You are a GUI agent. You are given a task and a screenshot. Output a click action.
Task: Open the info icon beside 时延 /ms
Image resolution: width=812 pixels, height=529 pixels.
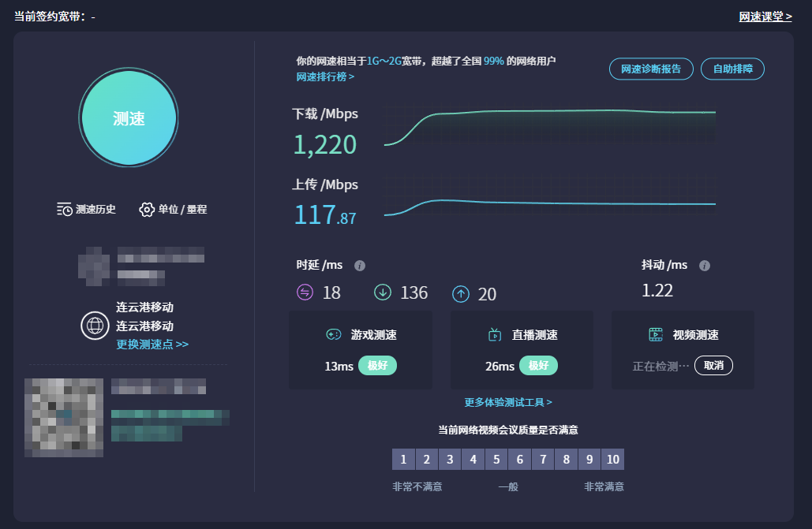point(360,266)
